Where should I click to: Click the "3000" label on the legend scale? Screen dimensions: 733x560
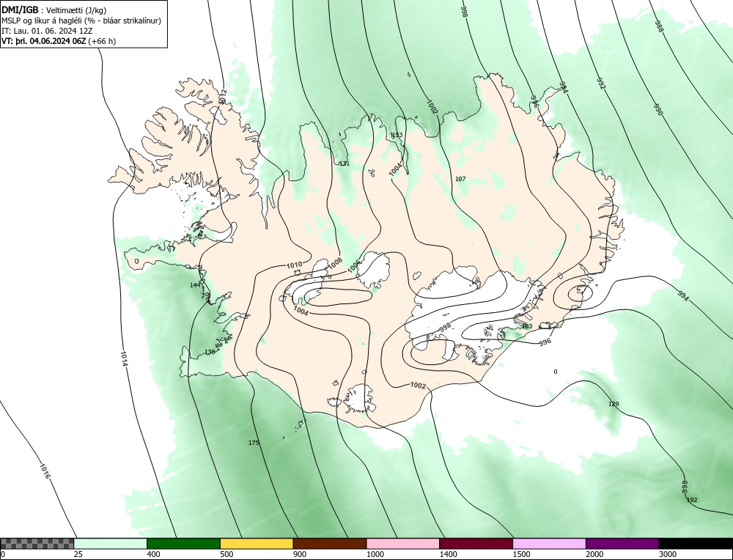pos(667,554)
